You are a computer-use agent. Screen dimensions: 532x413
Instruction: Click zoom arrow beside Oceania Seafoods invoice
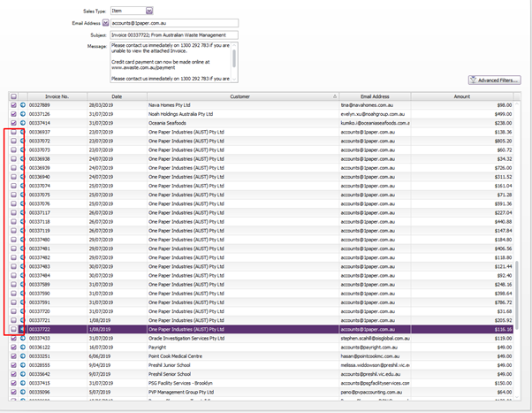pos(23,123)
